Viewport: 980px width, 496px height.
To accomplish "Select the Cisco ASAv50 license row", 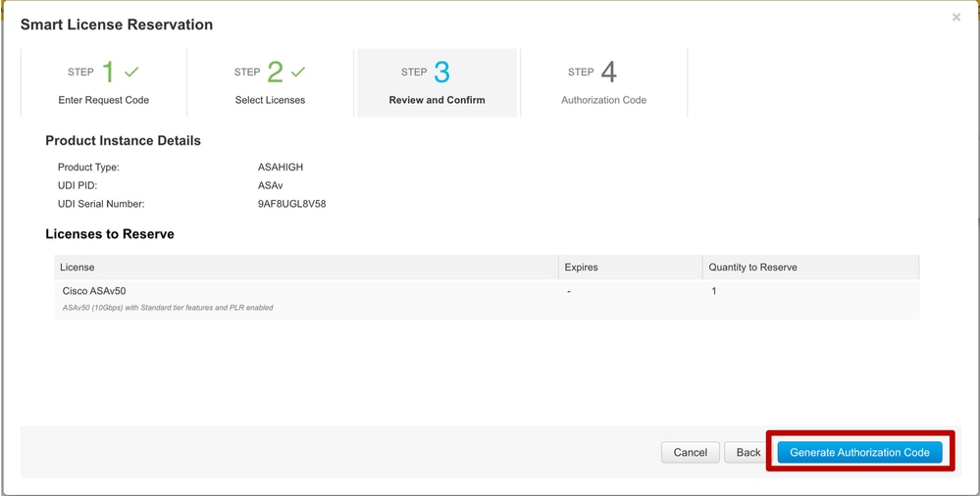I will click(487, 299).
